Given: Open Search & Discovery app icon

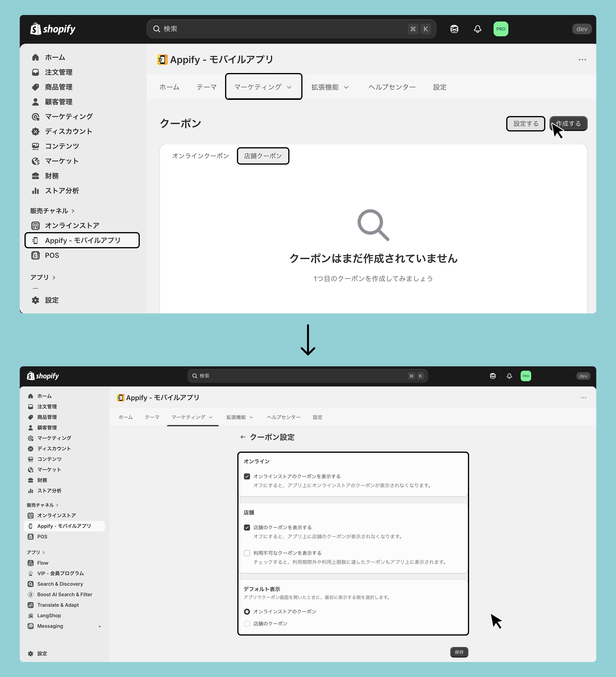Looking at the screenshot, I should click(31, 584).
